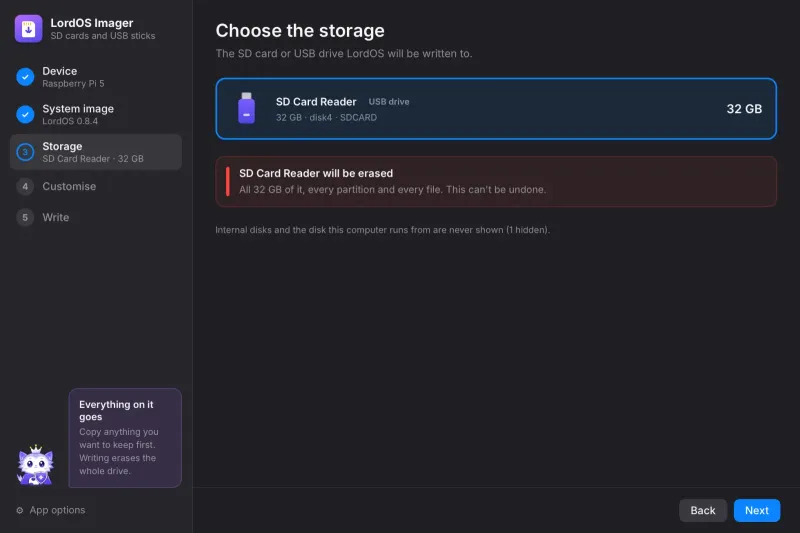The width and height of the screenshot is (800, 533).
Task: Click the Storage step number 3 icon
Action: pos(25,152)
